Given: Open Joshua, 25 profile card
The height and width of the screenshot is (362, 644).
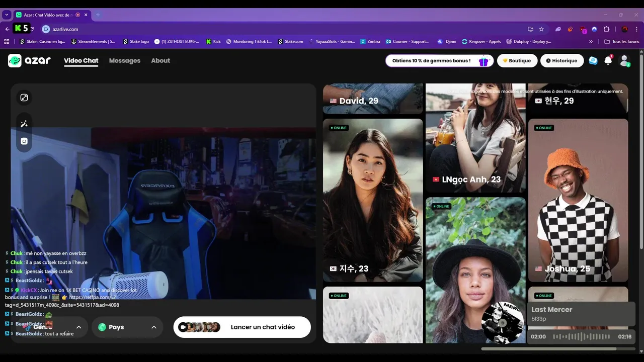Looking at the screenshot, I should pyautogui.click(x=578, y=200).
